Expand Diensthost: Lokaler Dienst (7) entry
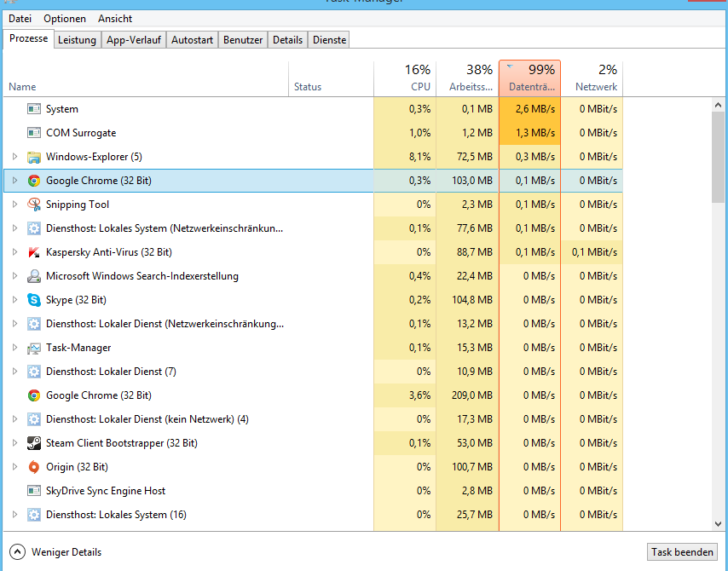This screenshot has height=571, width=728. coord(14,372)
